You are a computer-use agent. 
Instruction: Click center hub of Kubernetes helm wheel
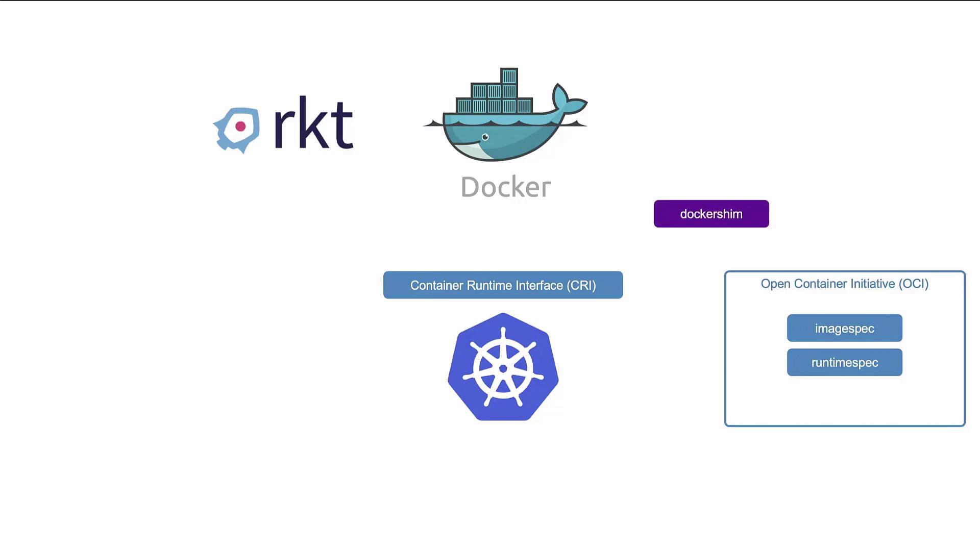coord(503,368)
